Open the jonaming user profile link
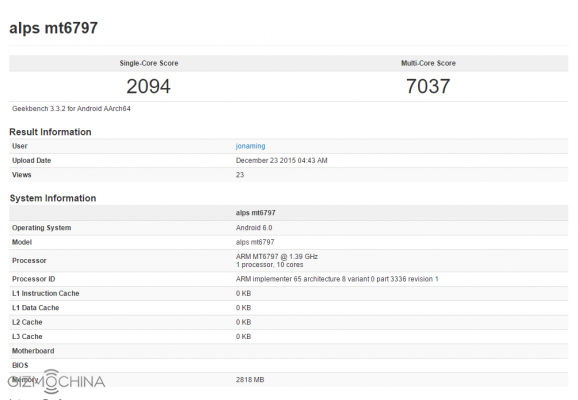This screenshot has width=578, height=400. pyautogui.click(x=250, y=146)
